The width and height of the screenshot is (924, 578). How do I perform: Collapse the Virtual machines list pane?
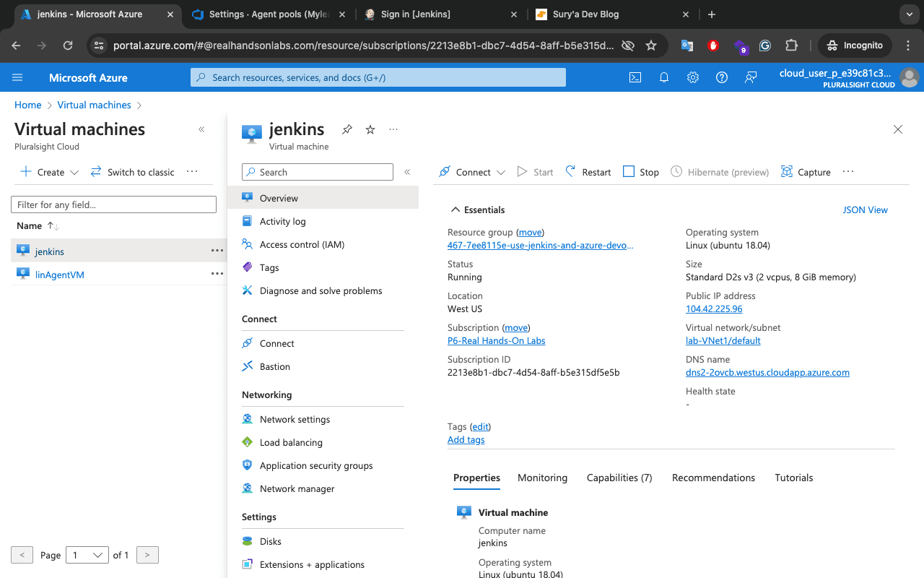coord(201,129)
